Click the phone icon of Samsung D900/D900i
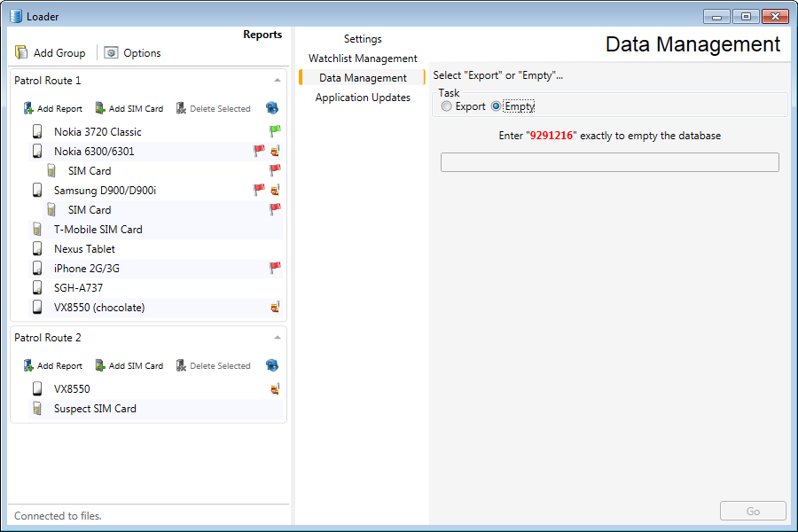This screenshot has width=798, height=532. point(37,190)
